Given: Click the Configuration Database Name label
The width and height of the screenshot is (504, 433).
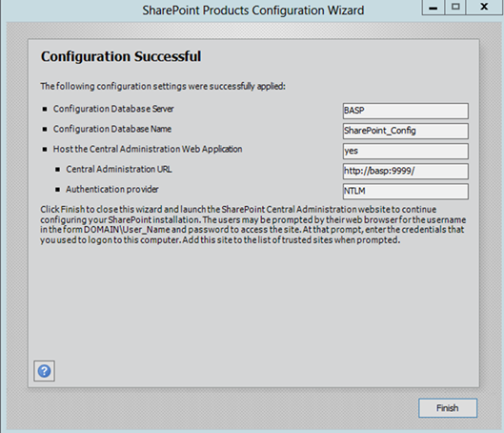Looking at the screenshot, I should (x=112, y=129).
